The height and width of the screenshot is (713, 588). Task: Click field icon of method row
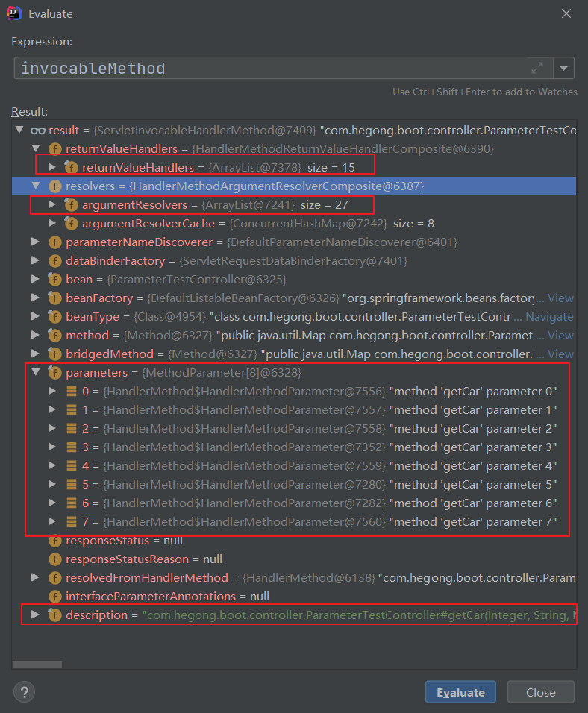pos(55,335)
